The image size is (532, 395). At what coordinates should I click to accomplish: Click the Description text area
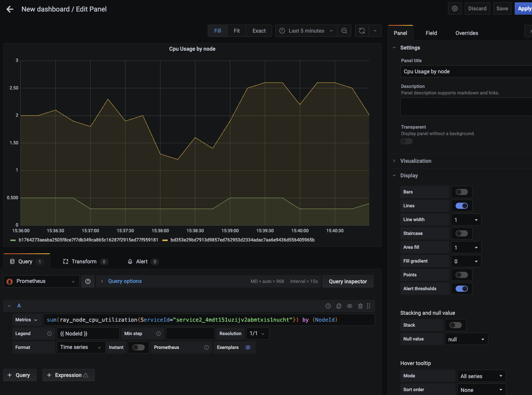click(466, 107)
